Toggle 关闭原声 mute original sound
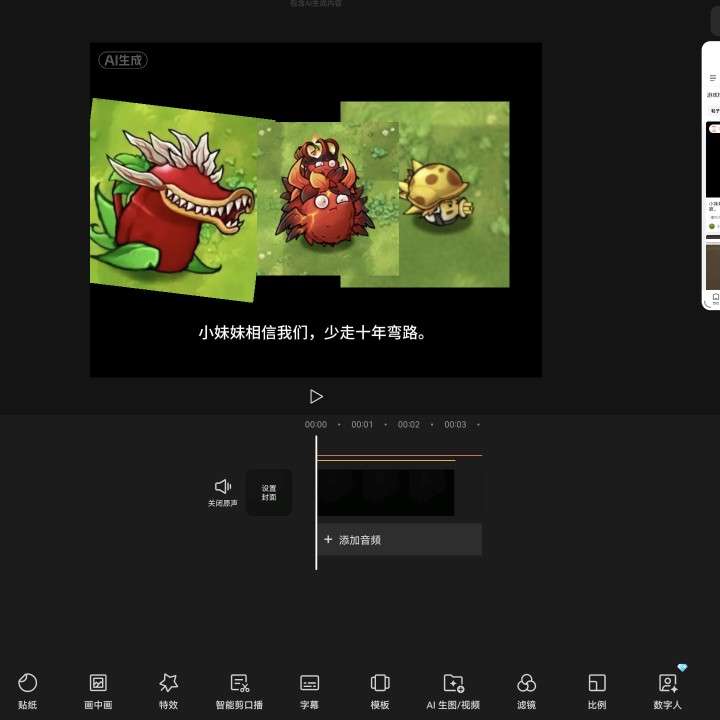The image size is (720, 720). coord(223,493)
